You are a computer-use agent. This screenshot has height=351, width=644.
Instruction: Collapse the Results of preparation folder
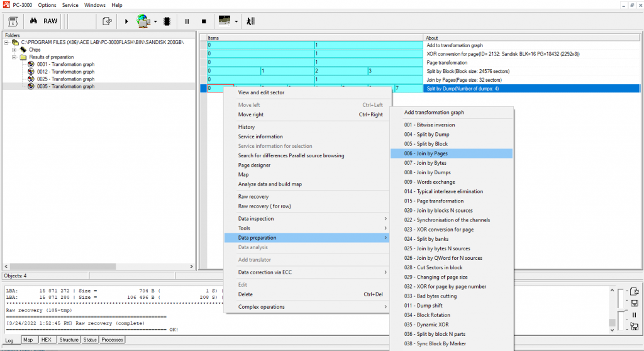click(x=14, y=57)
